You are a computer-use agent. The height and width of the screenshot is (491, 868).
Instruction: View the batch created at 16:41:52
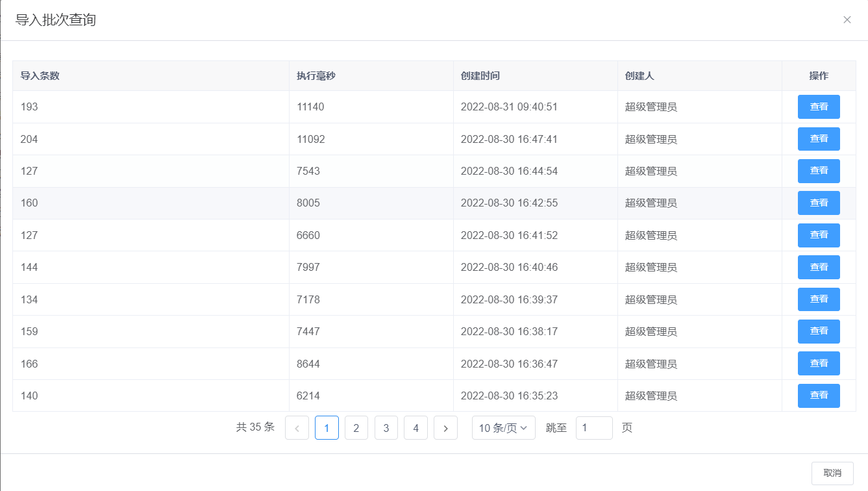click(818, 235)
